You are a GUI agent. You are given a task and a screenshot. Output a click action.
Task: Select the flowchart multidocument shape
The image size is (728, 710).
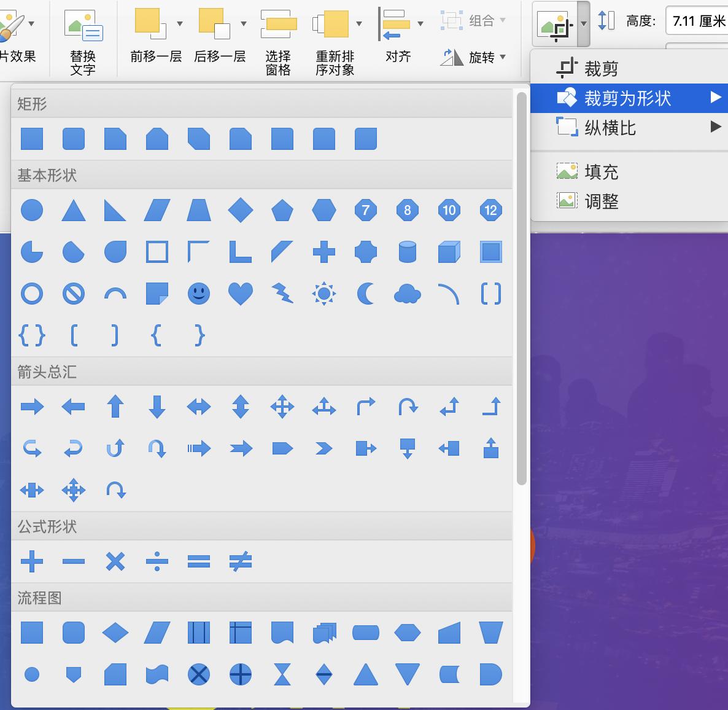324,633
